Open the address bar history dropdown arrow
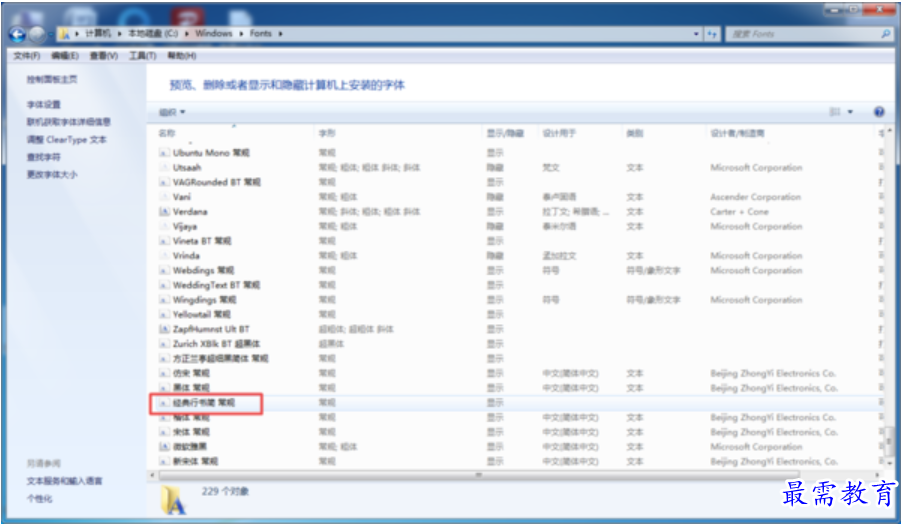 (696, 34)
